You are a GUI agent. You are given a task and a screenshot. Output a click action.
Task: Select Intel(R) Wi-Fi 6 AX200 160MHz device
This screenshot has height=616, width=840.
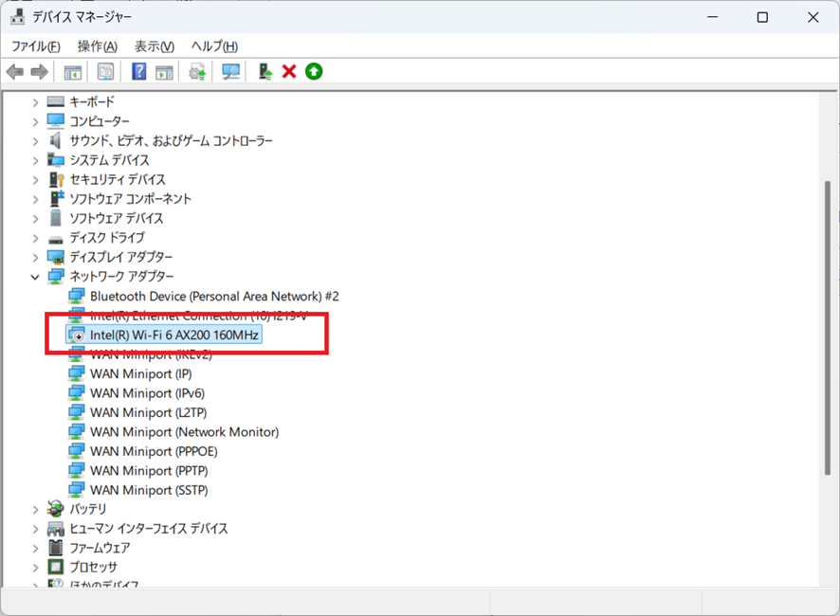tap(174, 335)
